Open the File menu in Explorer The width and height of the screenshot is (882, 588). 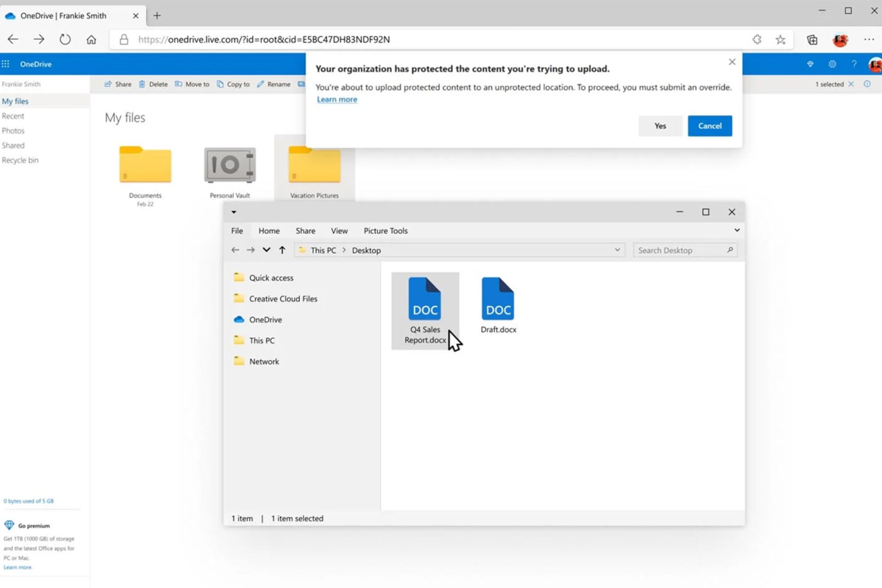point(237,231)
